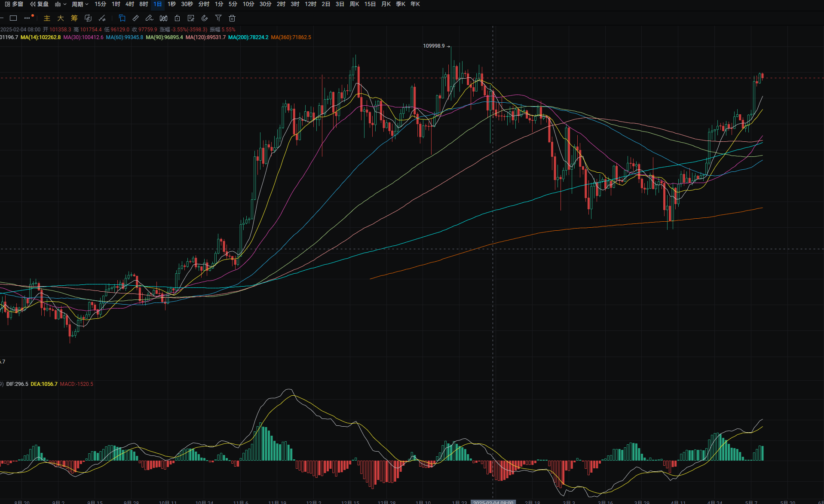Click the MA(60):99345.8 indicator label
The width and height of the screenshot is (824, 504).
point(125,37)
